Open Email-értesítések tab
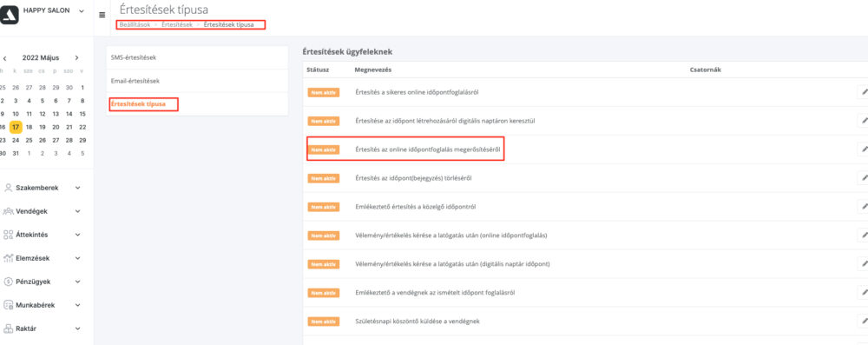868x345 pixels. point(197,81)
